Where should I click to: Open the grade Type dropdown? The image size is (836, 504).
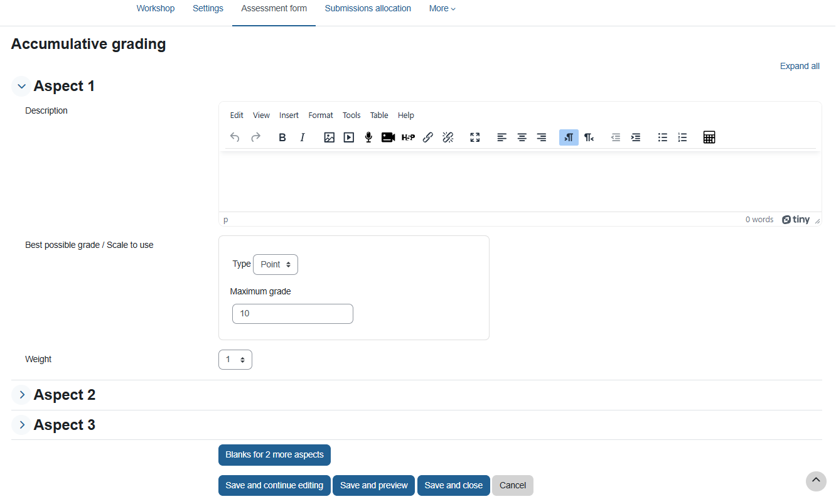[x=276, y=264]
